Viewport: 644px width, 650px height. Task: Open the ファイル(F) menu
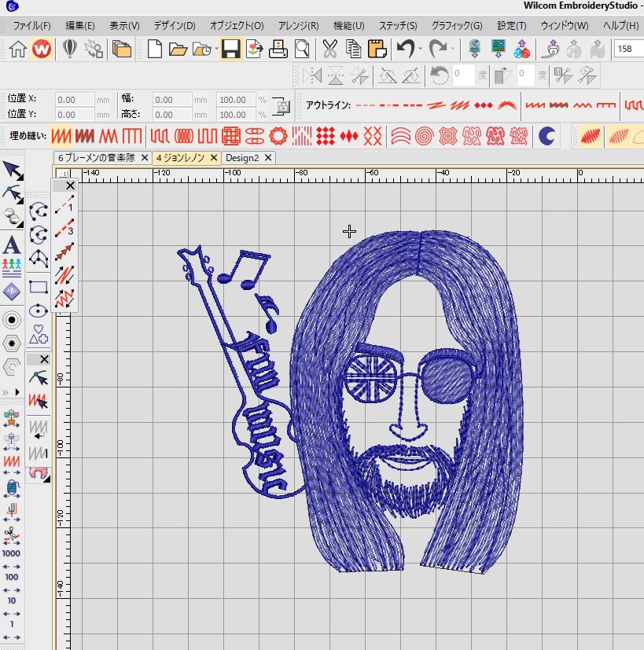click(31, 26)
